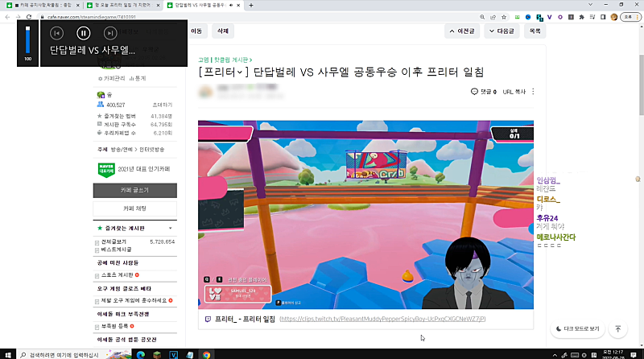Viewport: 644px width, 359px height.
Task: Open the clips.twitch.tv clip link
Action: pos(382,319)
